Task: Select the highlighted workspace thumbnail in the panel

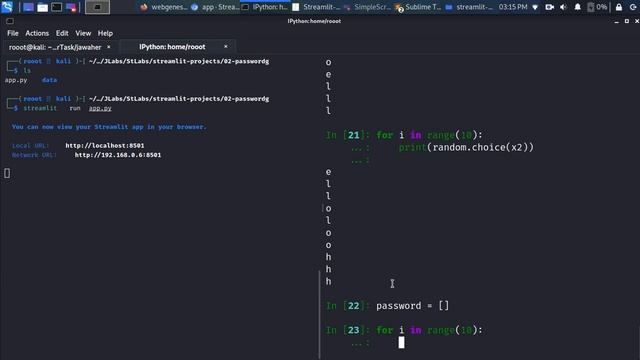Action: tap(97, 7)
